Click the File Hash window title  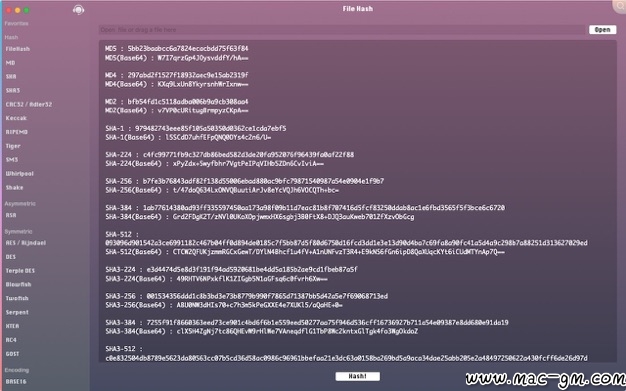[x=357, y=9]
